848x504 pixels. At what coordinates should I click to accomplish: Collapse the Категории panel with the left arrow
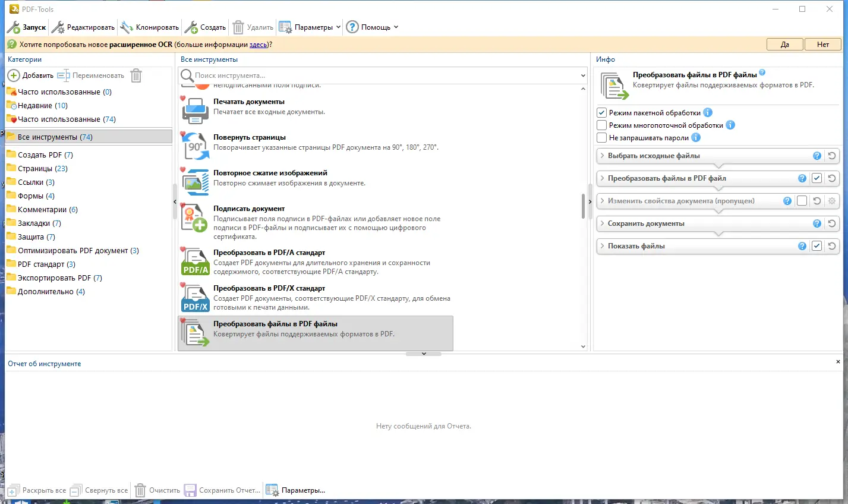(x=175, y=202)
